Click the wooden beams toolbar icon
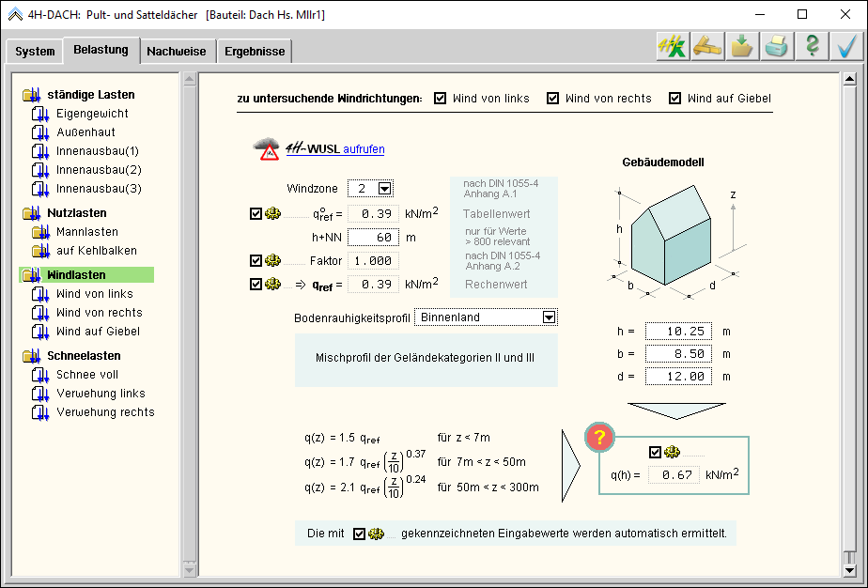 [x=707, y=47]
